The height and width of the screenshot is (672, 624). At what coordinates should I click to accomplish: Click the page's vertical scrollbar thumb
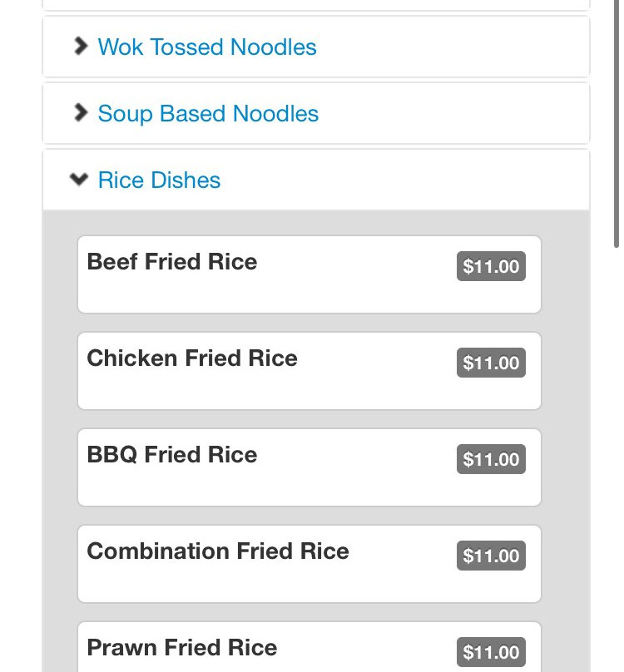pos(617,125)
